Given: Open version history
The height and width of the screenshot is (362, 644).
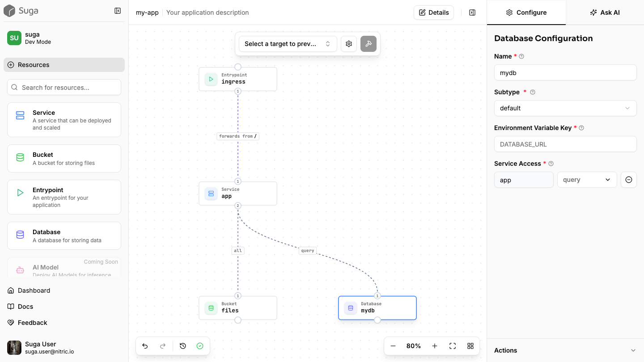Looking at the screenshot, I should click(183, 346).
